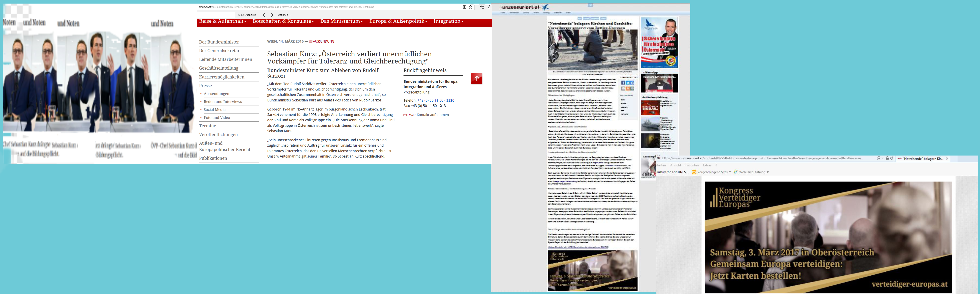Add page to favorites with star icon
The height and width of the screenshot is (294, 980).
pos(471,7)
